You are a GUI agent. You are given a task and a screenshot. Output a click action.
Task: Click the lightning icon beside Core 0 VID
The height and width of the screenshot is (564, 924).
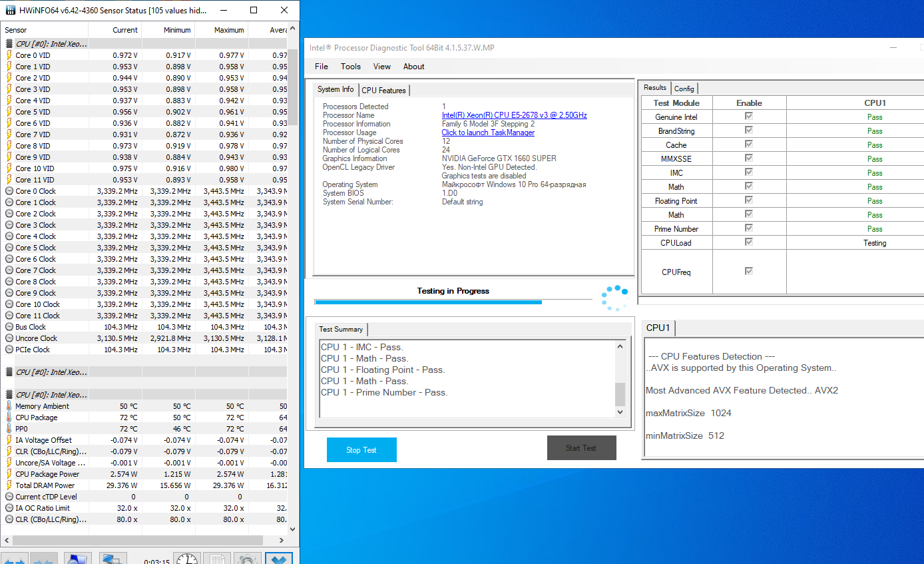coord(9,55)
